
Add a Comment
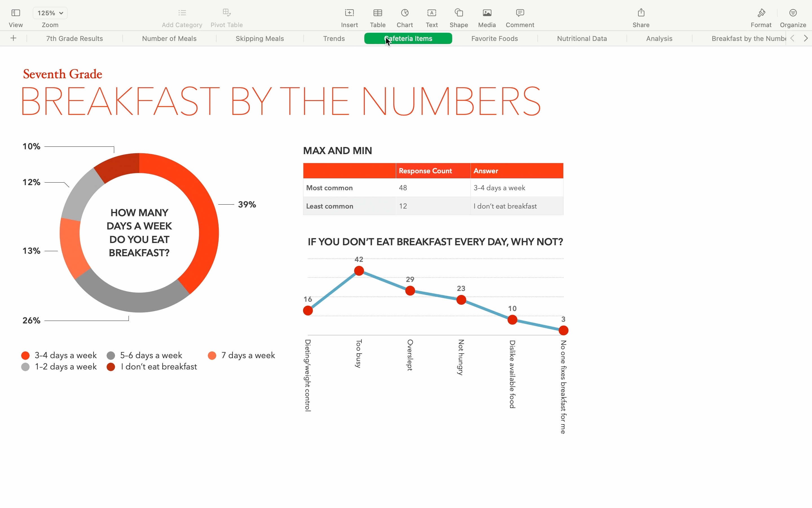coord(520,13)
